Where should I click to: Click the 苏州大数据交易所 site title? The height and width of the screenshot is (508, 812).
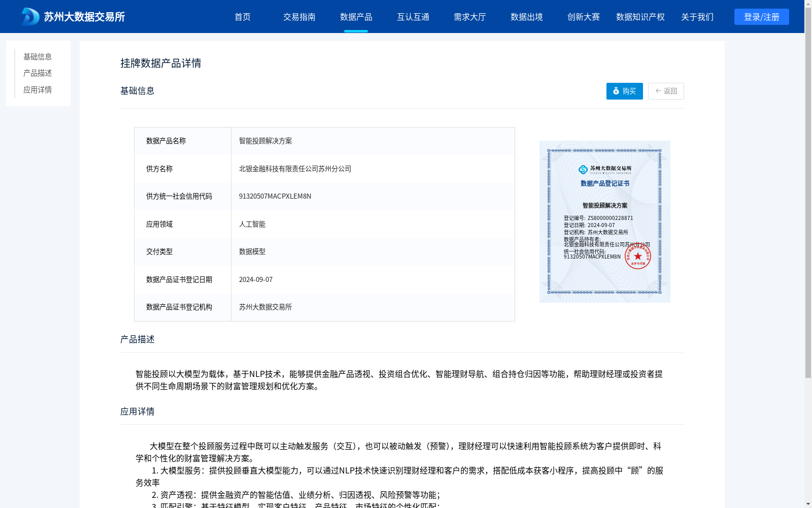click(84, 17)
